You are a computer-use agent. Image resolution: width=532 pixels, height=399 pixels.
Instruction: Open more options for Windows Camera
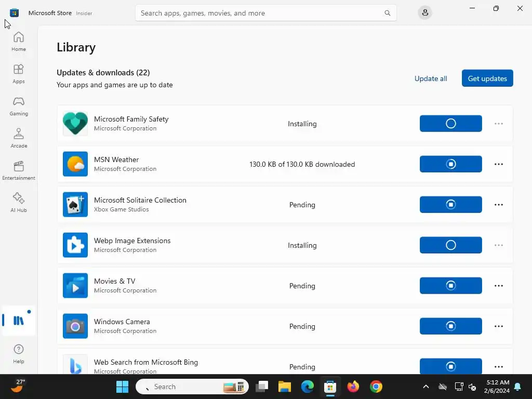click(x=498, y=326)
